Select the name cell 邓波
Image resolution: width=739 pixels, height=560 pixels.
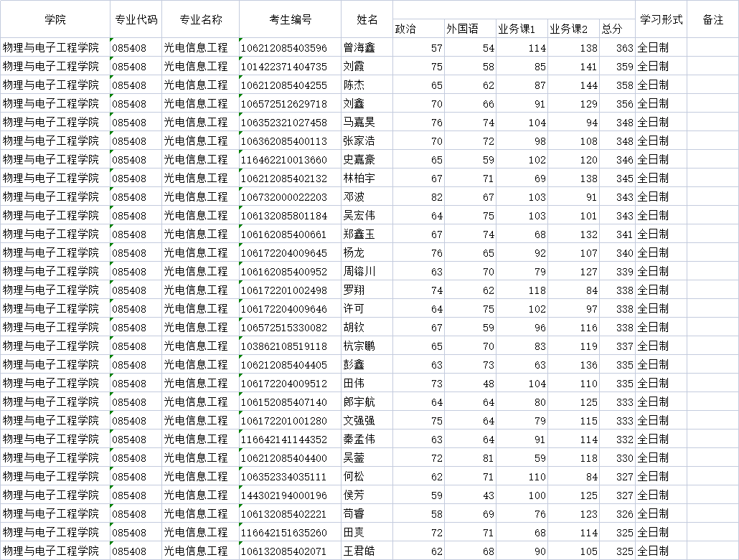(x=367, y=197)
